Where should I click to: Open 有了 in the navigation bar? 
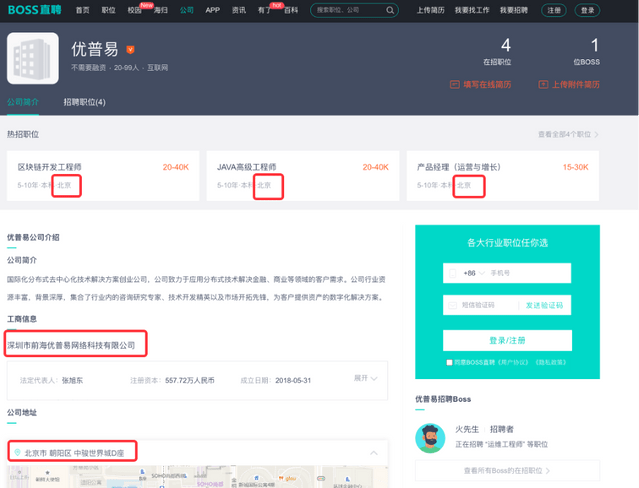(x=264, y=10)
